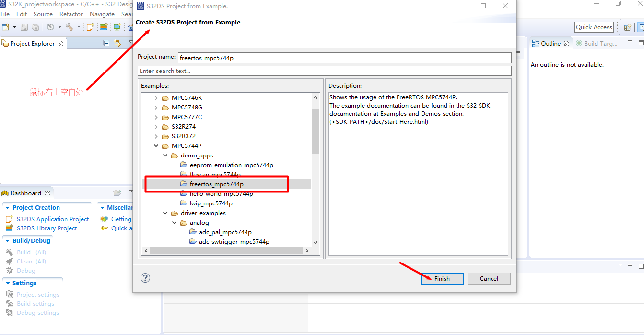644x335 pixels.
Task: Click the Project settings link
Action: coord(38,294)
